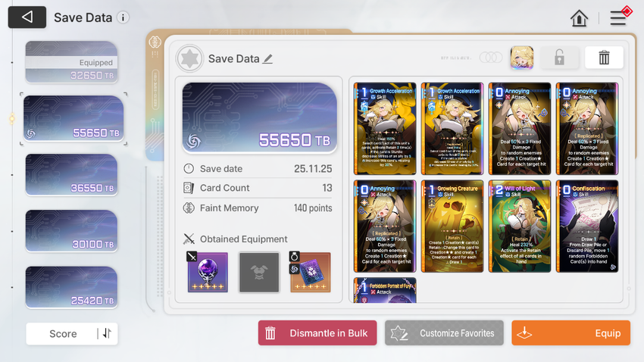Edit the Save Data name pencil
This screenshot has height=362, width=644.
267,58
